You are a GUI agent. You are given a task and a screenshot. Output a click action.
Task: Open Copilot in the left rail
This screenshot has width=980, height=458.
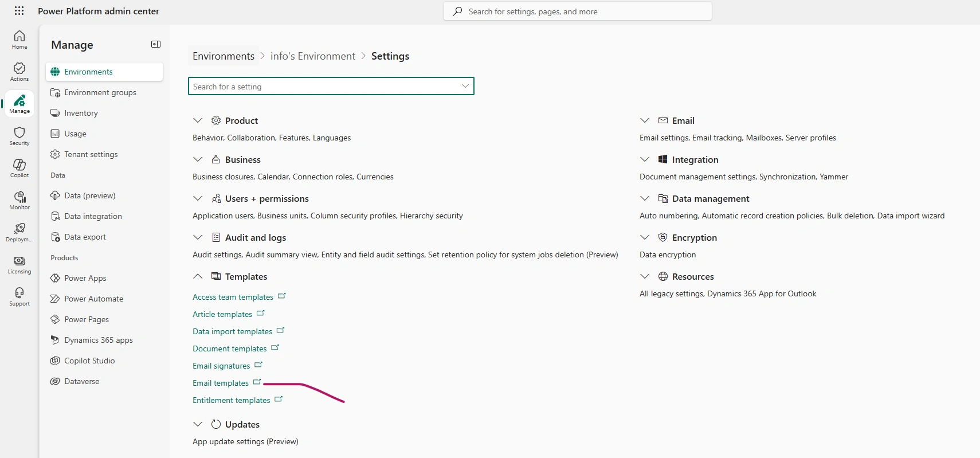pyautogui.click(x=19, y=169)
